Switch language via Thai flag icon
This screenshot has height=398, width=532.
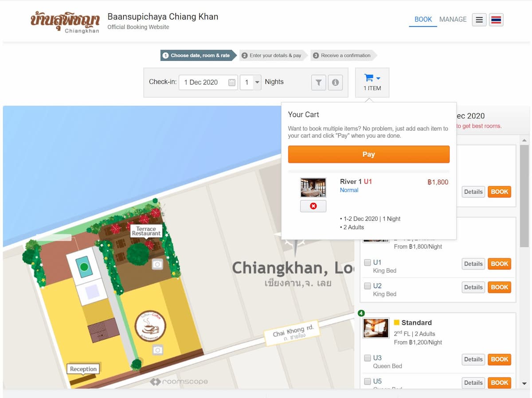click(x=496, y=20)
